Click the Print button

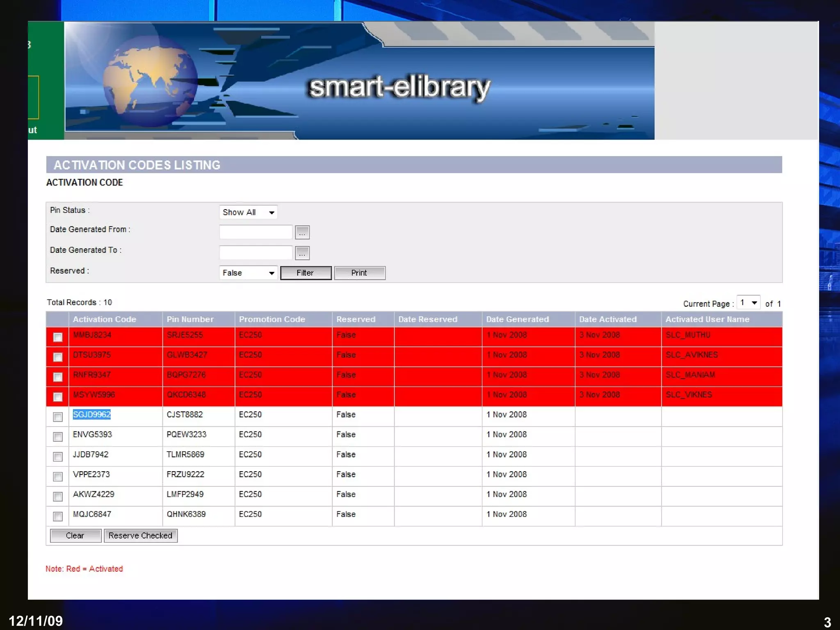pyautogui.click(x=359, y=273)
